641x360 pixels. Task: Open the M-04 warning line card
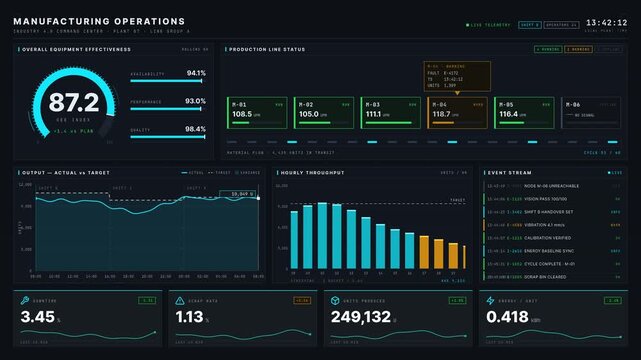click(457, 113)
